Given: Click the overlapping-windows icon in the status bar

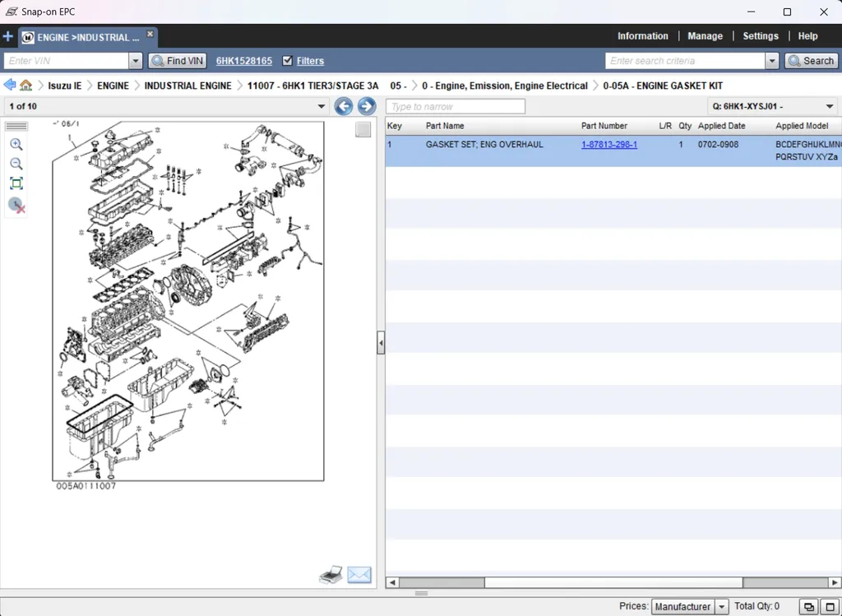Looking at the screenshot, I should coord(808,607).
